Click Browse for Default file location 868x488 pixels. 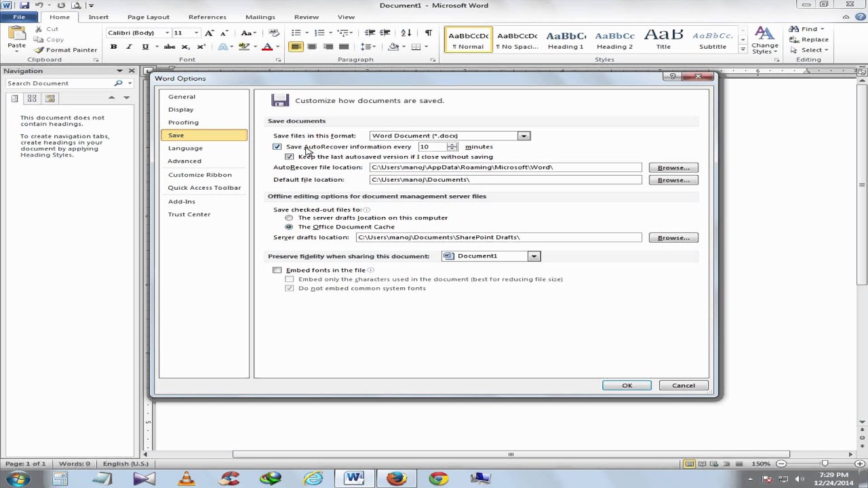tap(673, 180)
